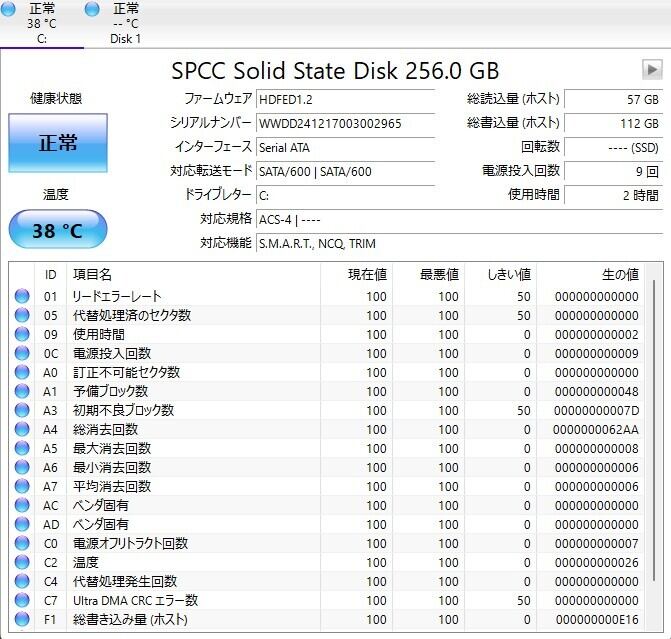The image size is (671, 639).
Task: Click the status orb for row F1 総書き込み量
Action: coord(22,619)
